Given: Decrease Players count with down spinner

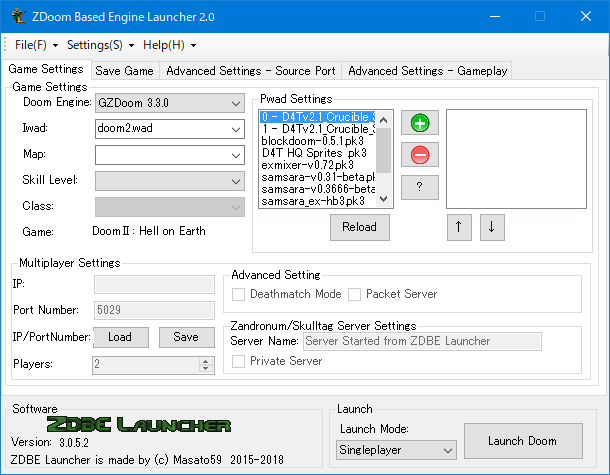Looking at the screenshot, I should (x=205, y=369).
